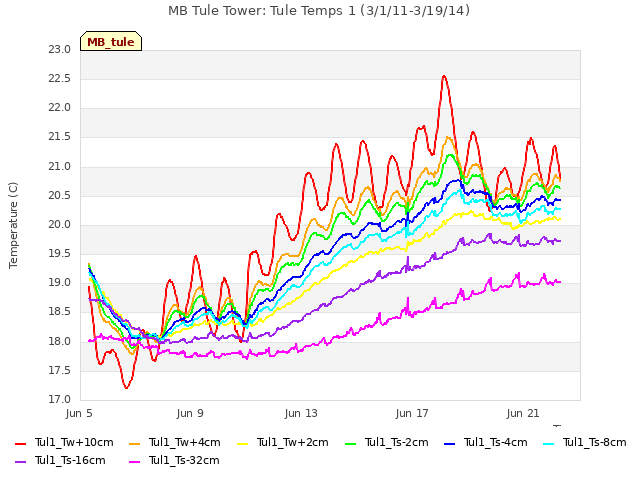The height and width of the screenshot is (480, 640).
Task: Select the Tul1_Tw+4cm legend label
Action: [184, 442]
